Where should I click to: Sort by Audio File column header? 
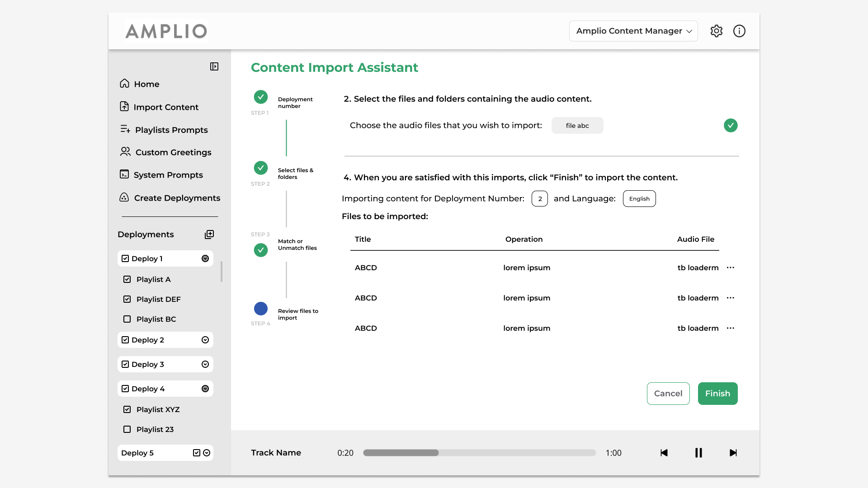click(696, 239)
